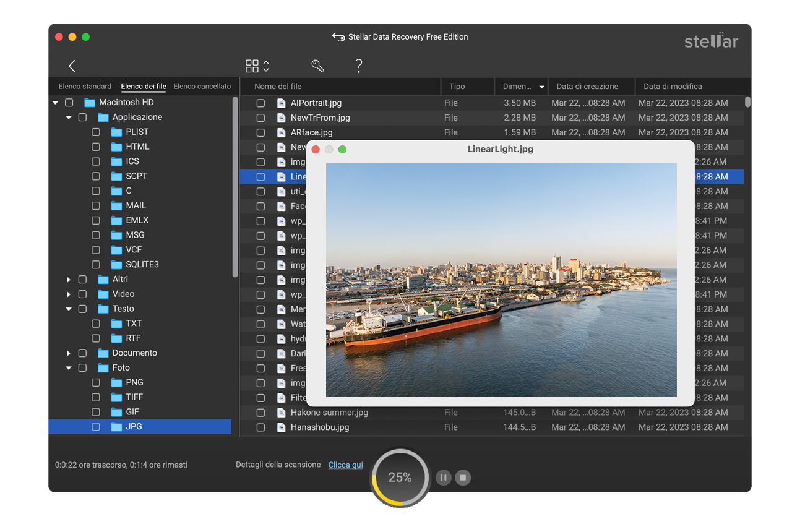Switch to Elenco standard tab

(85, 87)
